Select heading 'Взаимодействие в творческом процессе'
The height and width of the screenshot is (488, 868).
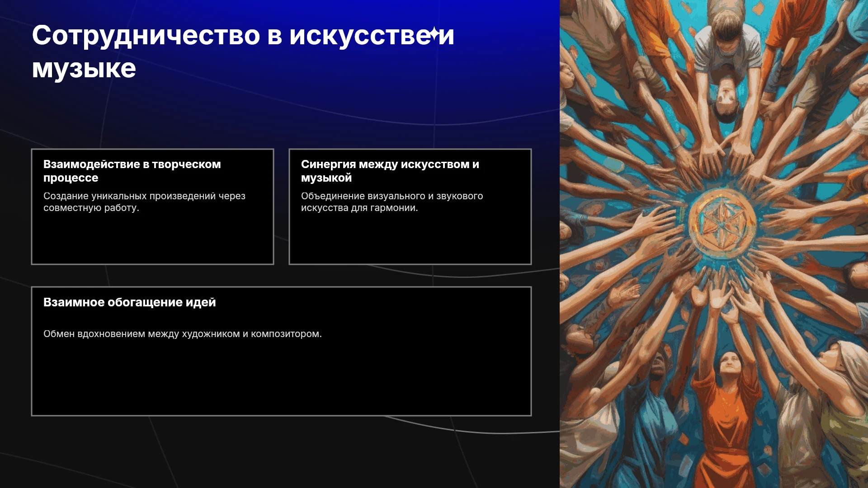132,171
